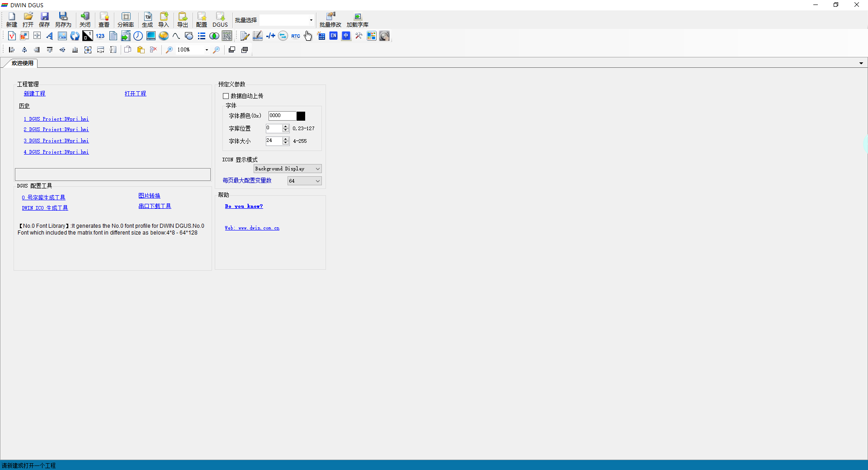Image resolution: width=868 pixels, height=470 pixels.
Task: Click the 字体颜色 hex input field
Action: tap(282, 116)
